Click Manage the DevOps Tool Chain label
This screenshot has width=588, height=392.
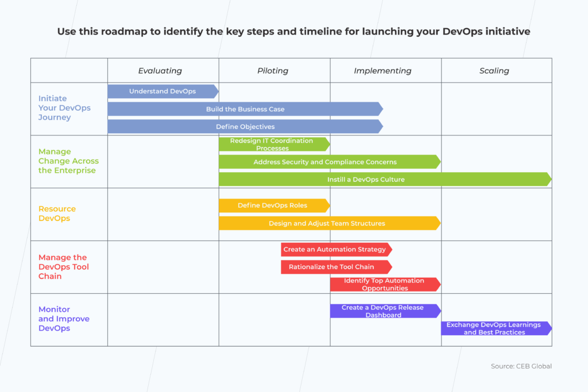pyautogui.click(x=64, y=267)
